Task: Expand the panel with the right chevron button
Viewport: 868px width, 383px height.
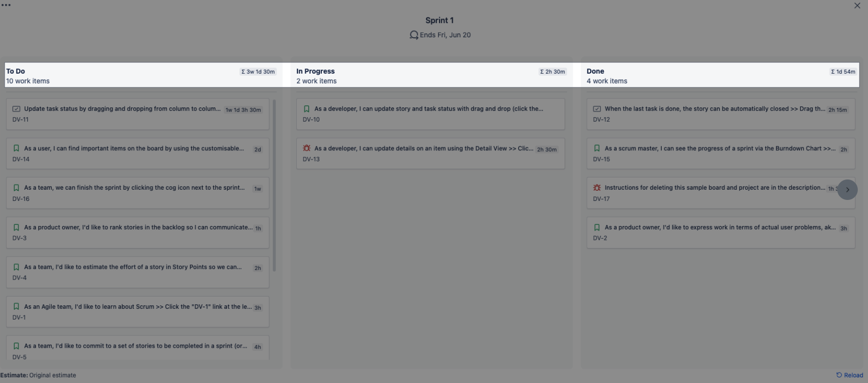Action: (847, 190)
